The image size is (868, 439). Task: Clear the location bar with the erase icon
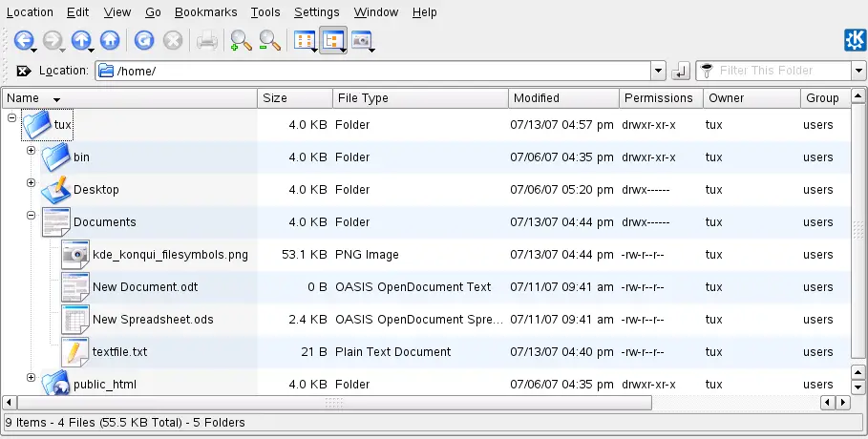tap(24, 72)
